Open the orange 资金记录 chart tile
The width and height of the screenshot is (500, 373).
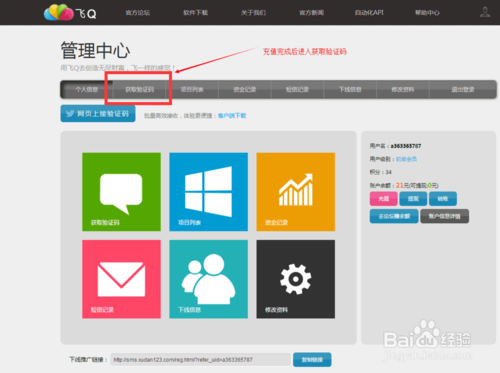click(295, 192)
